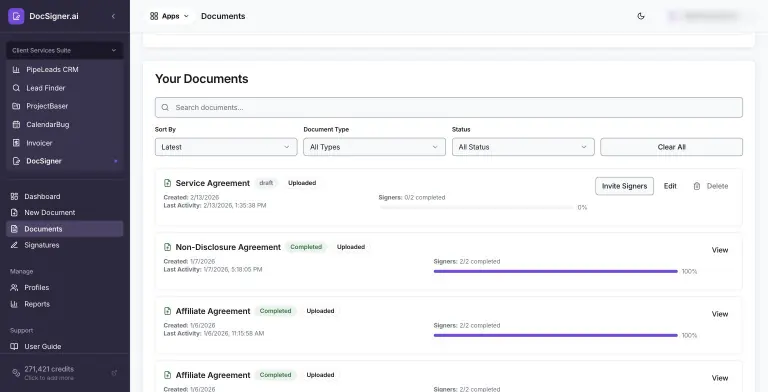Click 271,421 credits to add more
Viewport: 768px width, 392px height.
coord(49,373)
